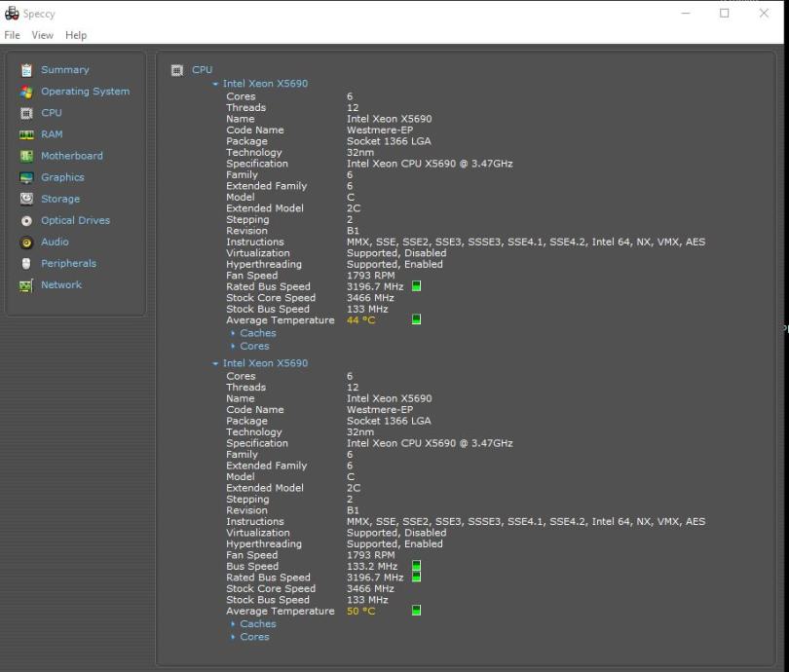
Task: Click first processor's 'Supported, Disabled' virtualization value
Action: click(396, 253)
